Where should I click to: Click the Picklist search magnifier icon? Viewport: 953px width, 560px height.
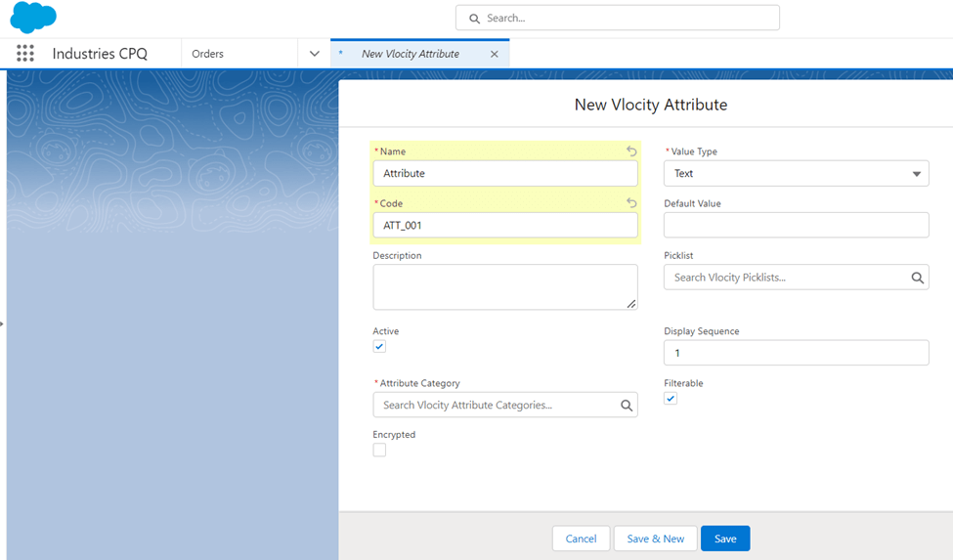[918, 278]
